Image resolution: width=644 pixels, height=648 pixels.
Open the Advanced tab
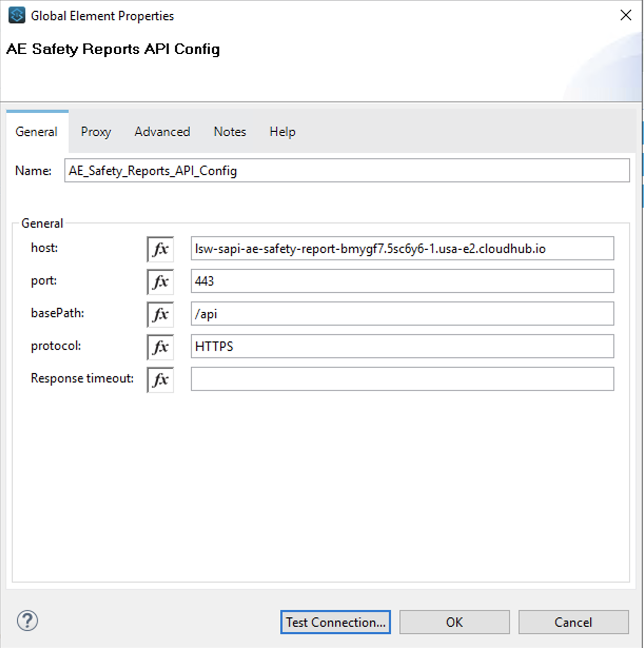162,132
